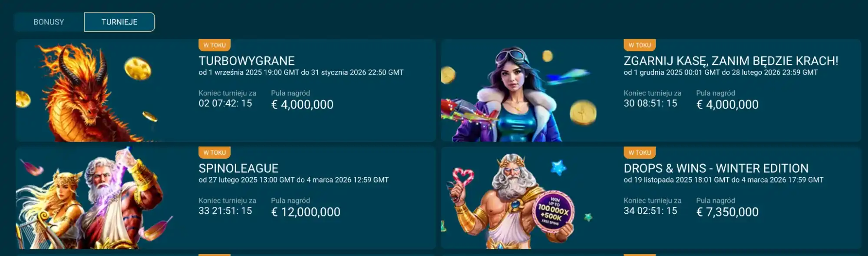Click the large gold coin near aviator girl
The image size is (868, 256).
point(583,113)
